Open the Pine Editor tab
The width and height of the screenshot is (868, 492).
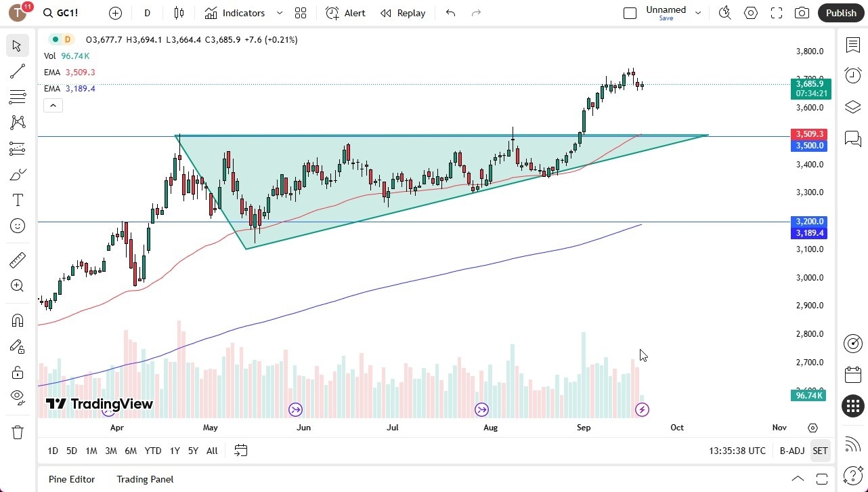click(x=71, y=479)
